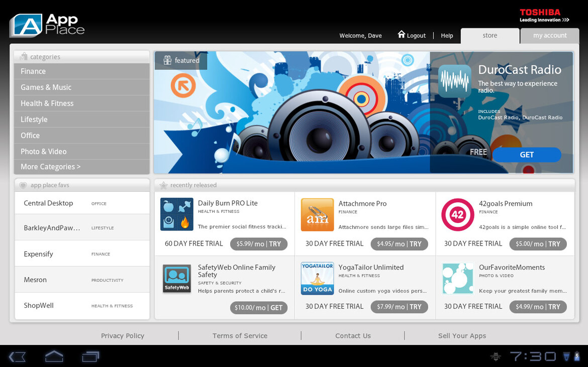Viewport: 588px width, 367px height.
Task: Click the recently released star icon
Action: pyautogui.click(x=163, y=185)
